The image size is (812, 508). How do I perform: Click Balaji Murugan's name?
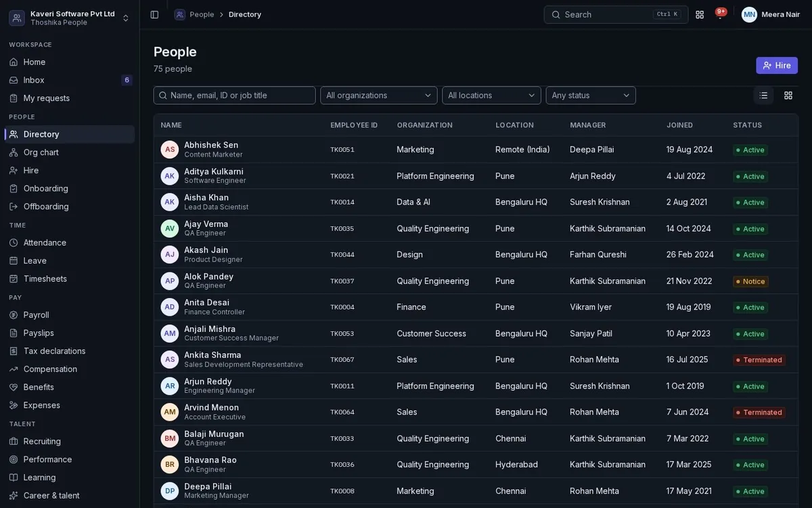214,434
